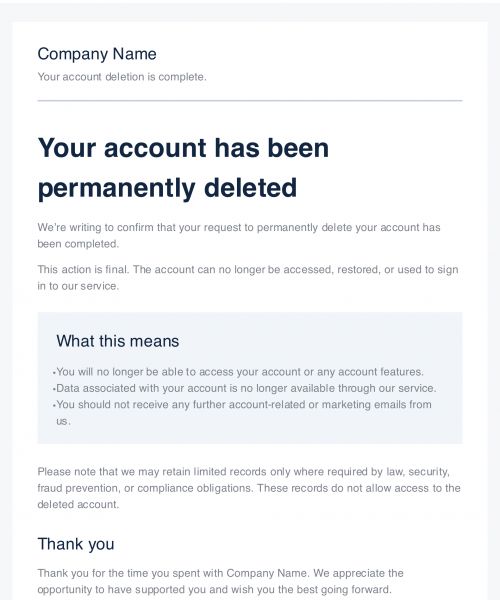Click the horizontal divider under the header
This screenshot has width=500, height=600.
click(x=250, y=101)
